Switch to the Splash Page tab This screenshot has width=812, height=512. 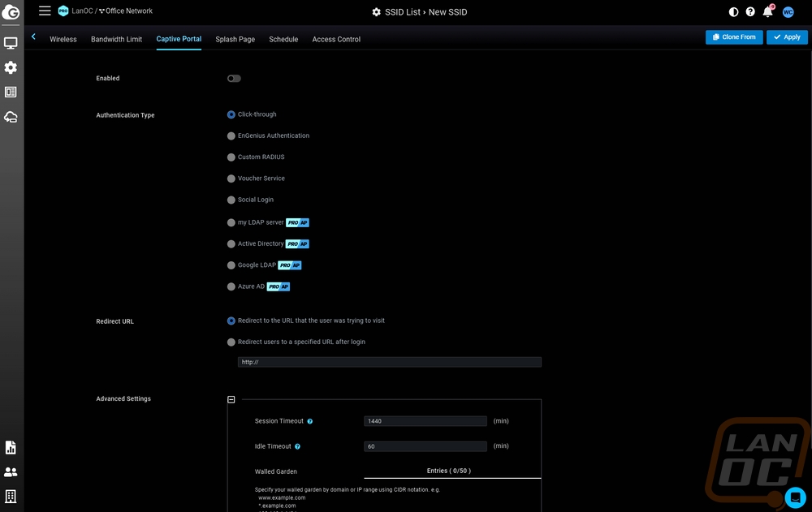(x=235, y=39)
